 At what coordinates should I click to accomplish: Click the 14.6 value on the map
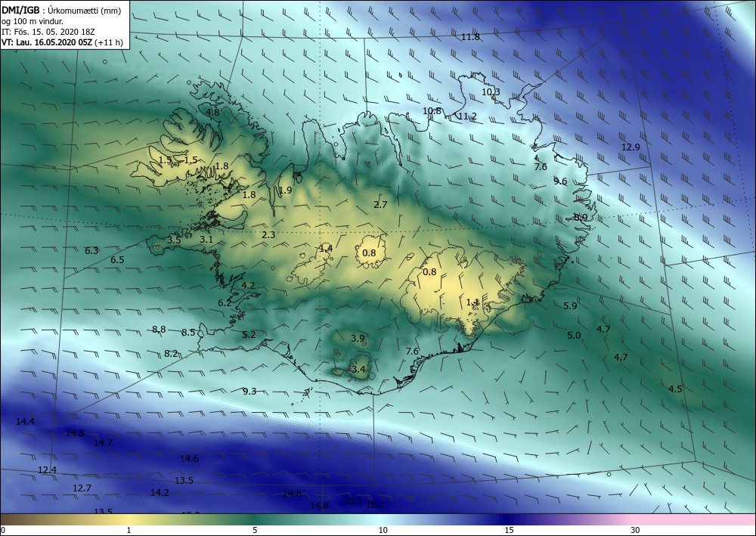pyautogui.click(x=189, y=458)
